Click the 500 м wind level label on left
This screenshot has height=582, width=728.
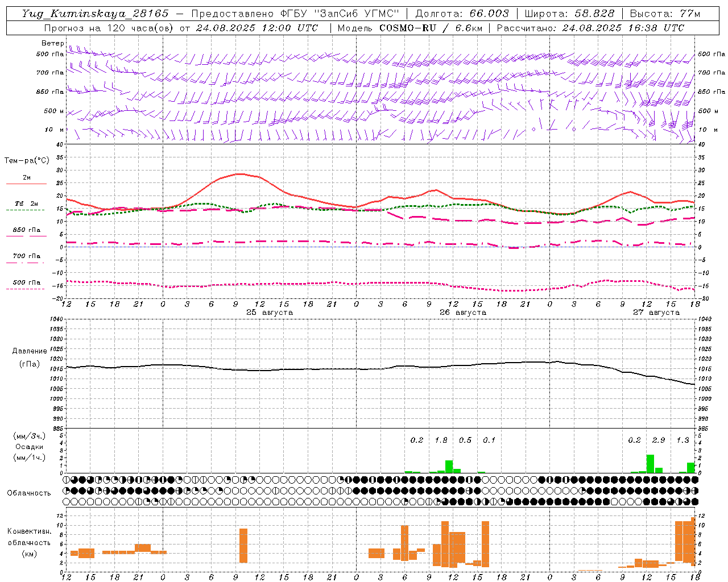coord(54,111)
